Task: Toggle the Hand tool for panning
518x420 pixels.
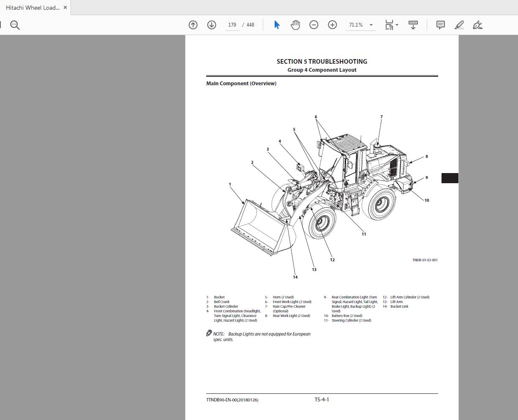Action: 295,25
